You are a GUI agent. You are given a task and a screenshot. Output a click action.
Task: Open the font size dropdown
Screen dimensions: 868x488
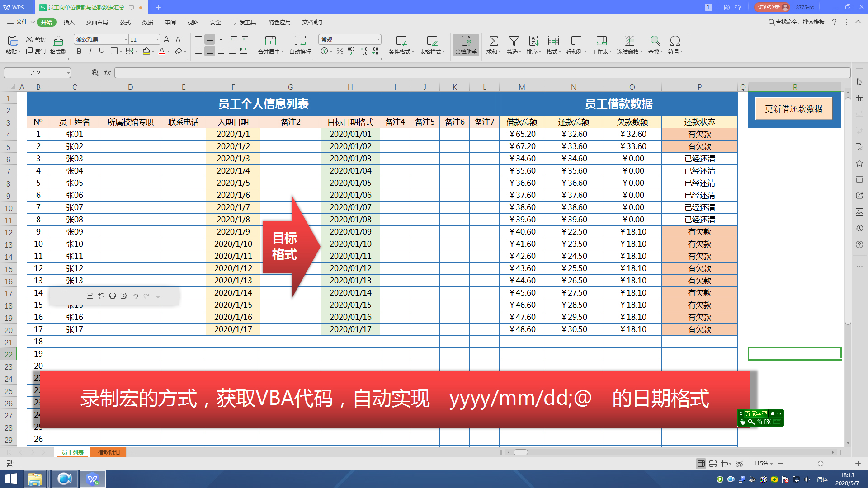coord(157,39)
